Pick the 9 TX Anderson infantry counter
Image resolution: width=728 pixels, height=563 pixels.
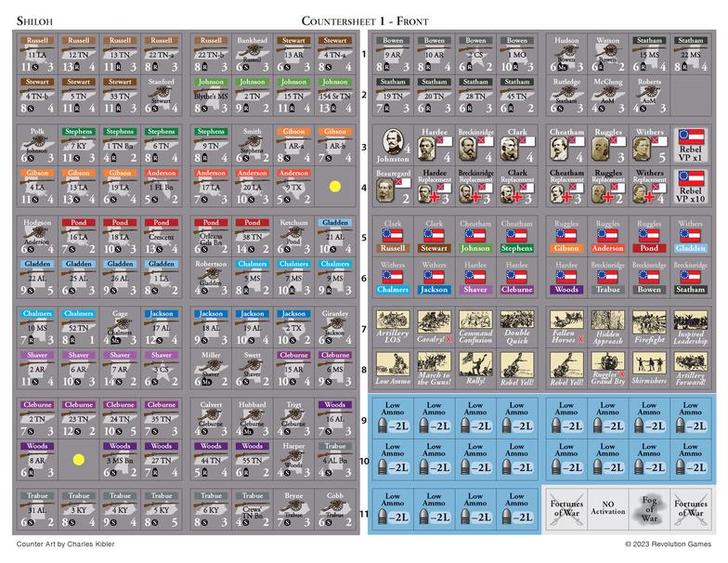[x=293, y=187]
